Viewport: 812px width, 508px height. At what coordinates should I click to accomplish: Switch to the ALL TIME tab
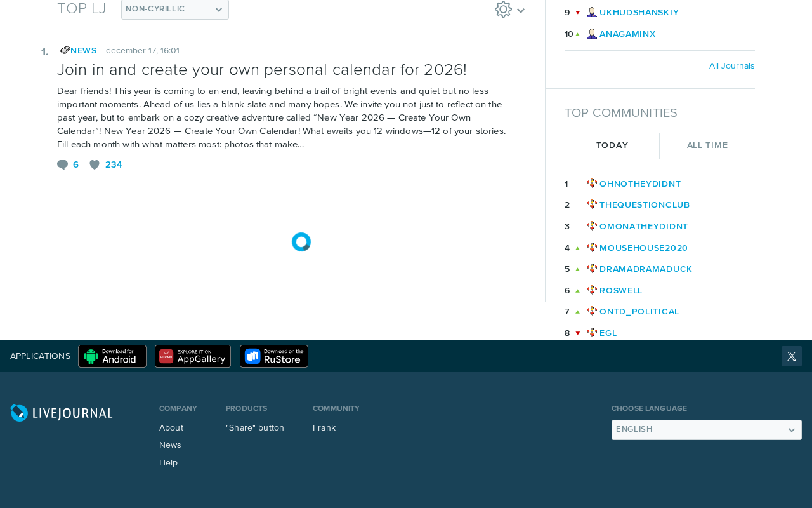(x=707, y=145)
